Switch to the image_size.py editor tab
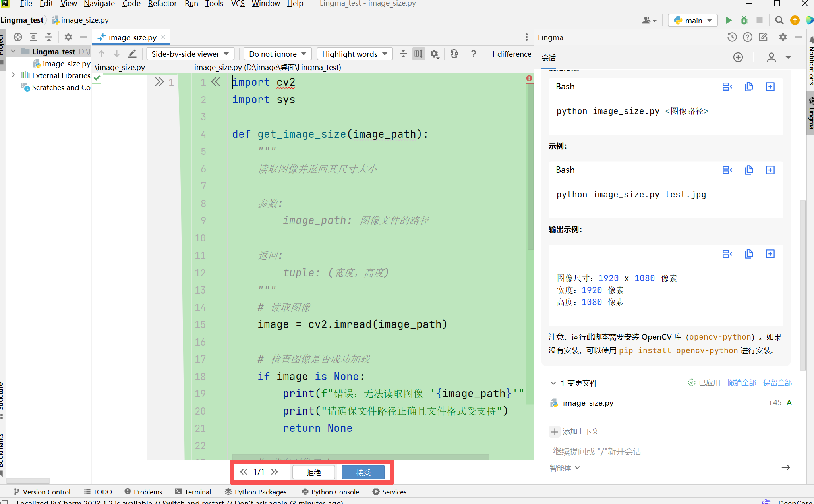The width and height of the screenshot is (814, 504). [132, 37]
